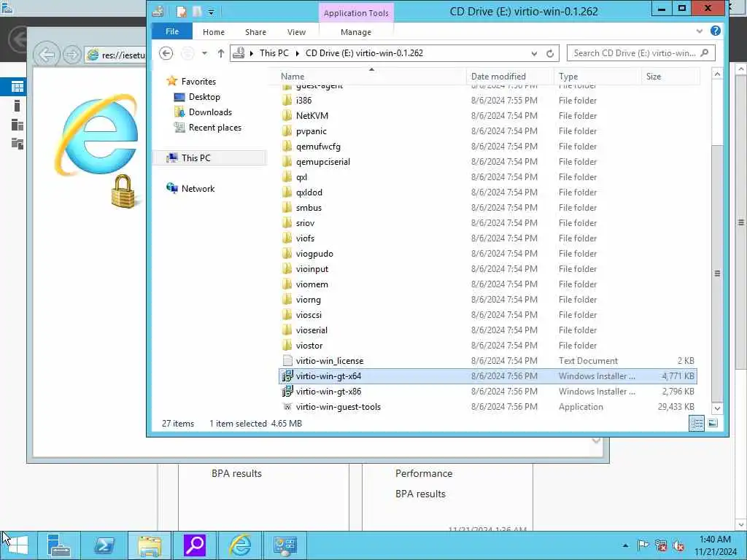The image size is (747, 560).
Task: Select Favorites in the navigation pane
Action: click(198, 82)
